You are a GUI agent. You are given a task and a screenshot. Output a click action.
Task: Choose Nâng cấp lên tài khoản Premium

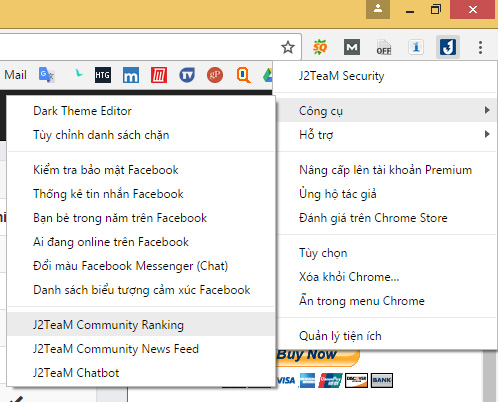coord(386,170)
